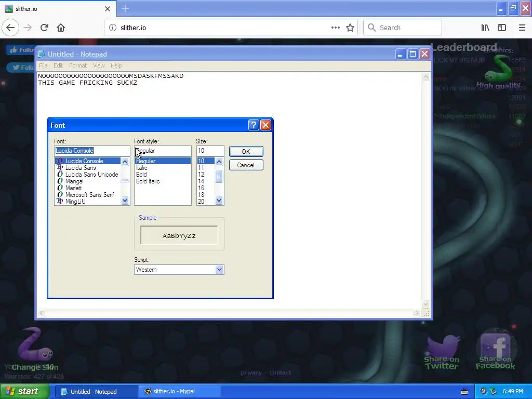Click the Facebook Follow thumbs-up button
The height and width of the screenshot is (399, 532).
pos(21,50)
